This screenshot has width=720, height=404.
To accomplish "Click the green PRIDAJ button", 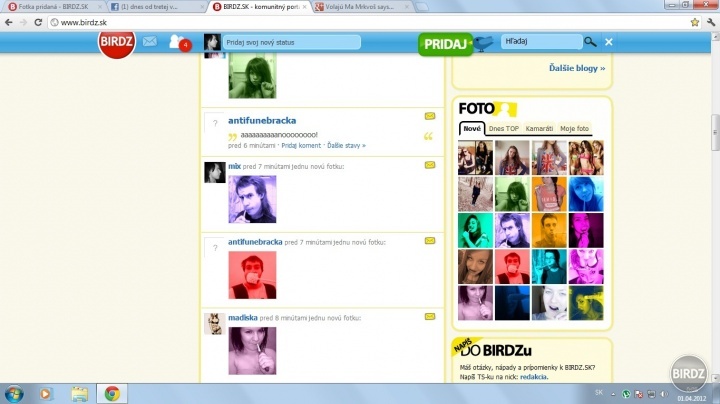I will point(445,44).
